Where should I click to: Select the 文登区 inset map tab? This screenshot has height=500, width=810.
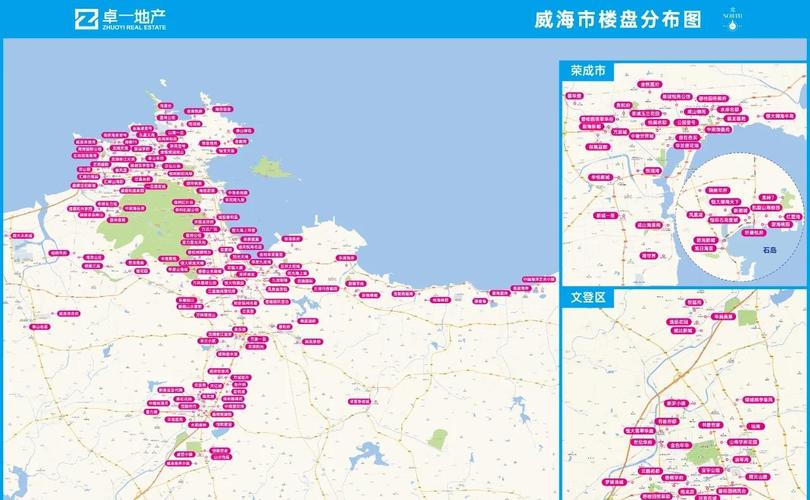(x=589, y=297)
